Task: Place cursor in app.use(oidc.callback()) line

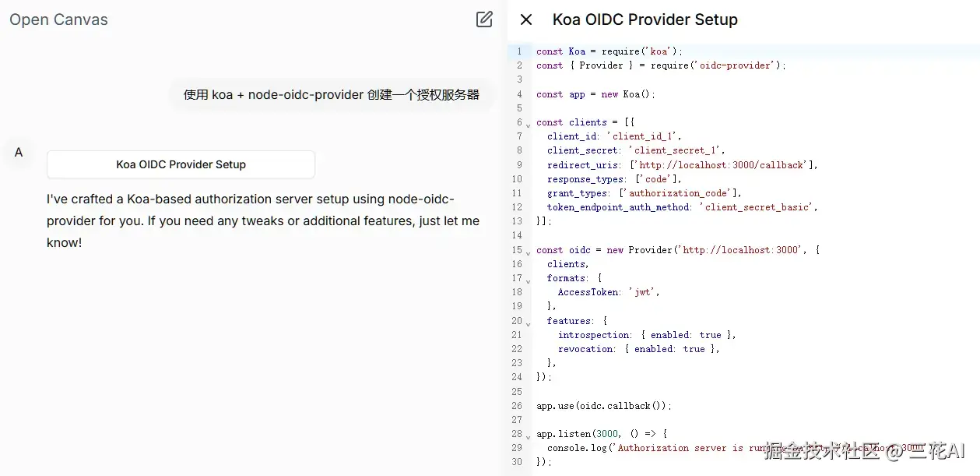Action: [603, 406]
